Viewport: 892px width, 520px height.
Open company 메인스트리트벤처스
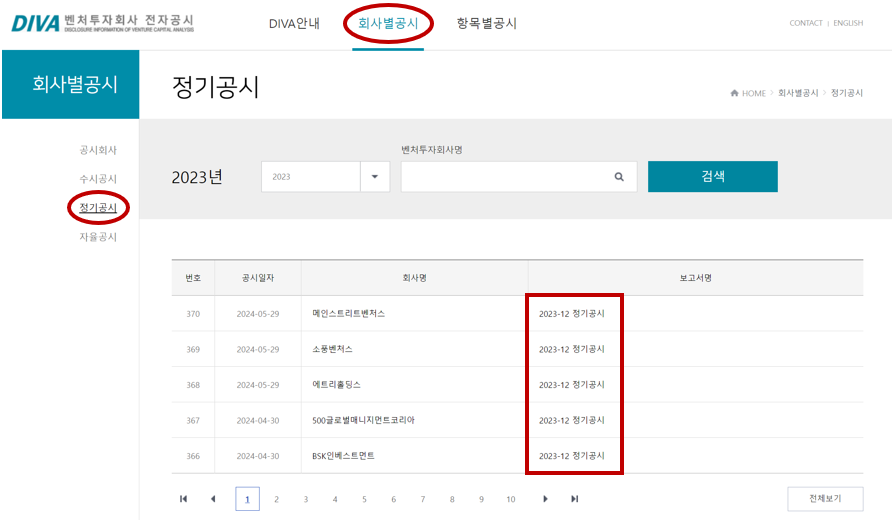click(x=348, y=313)
